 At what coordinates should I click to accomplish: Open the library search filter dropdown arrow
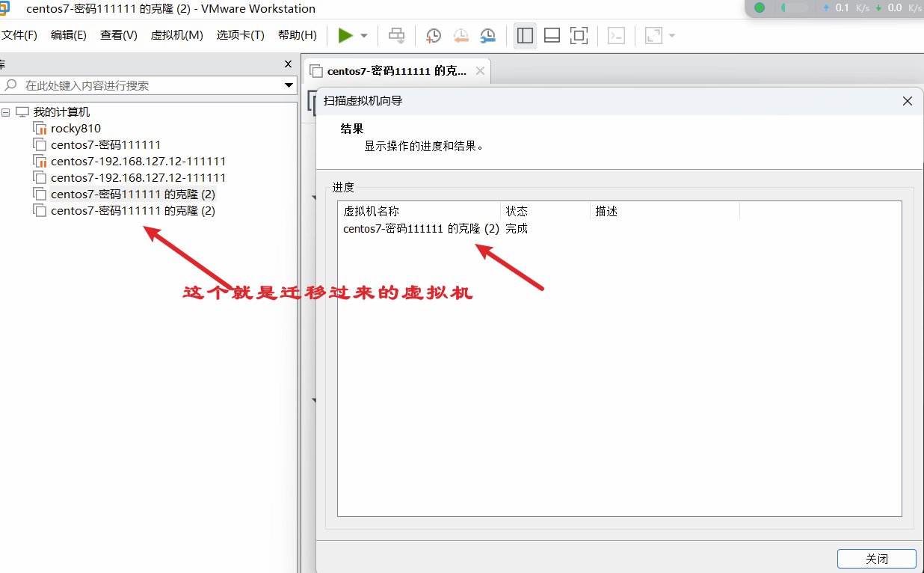click(x=289, y=85)
